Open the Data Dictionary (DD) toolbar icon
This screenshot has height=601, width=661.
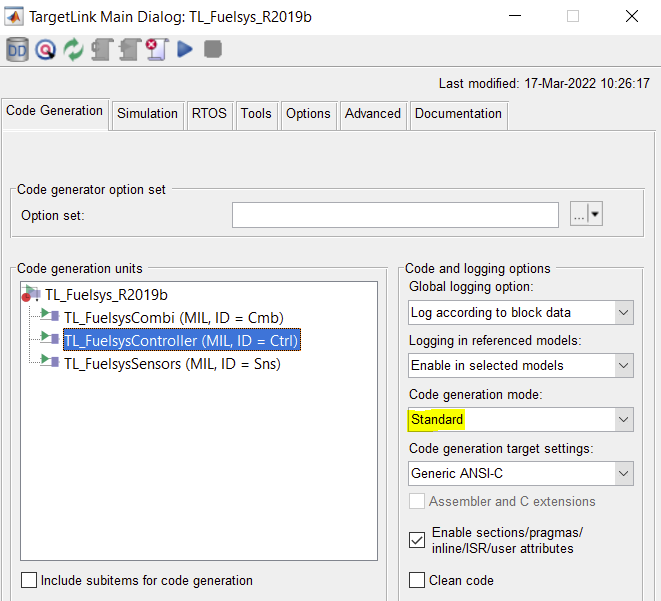pyautogui.click(x=17, y=50)
